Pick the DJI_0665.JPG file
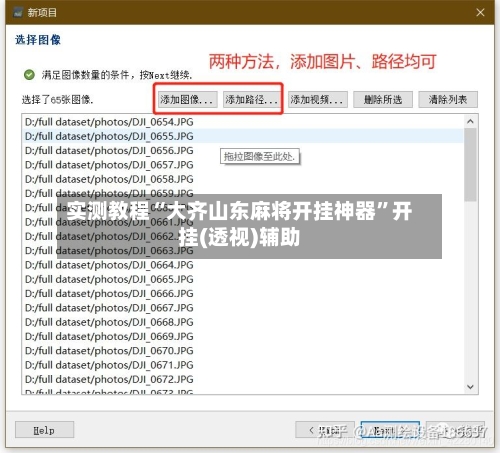Screen dimensions: 500x453 point(243,279)
